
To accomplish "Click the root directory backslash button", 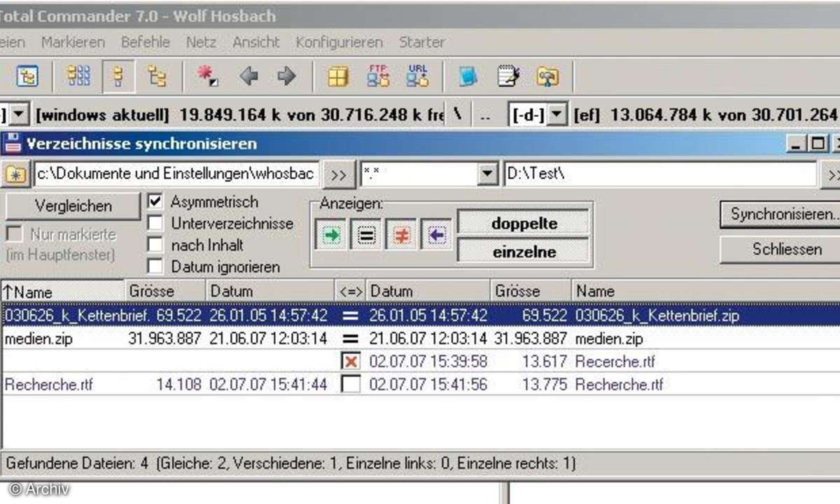I will (x=456, y=114).
